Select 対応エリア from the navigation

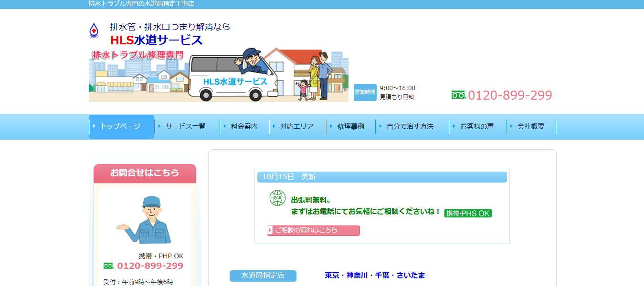(297, 127)
